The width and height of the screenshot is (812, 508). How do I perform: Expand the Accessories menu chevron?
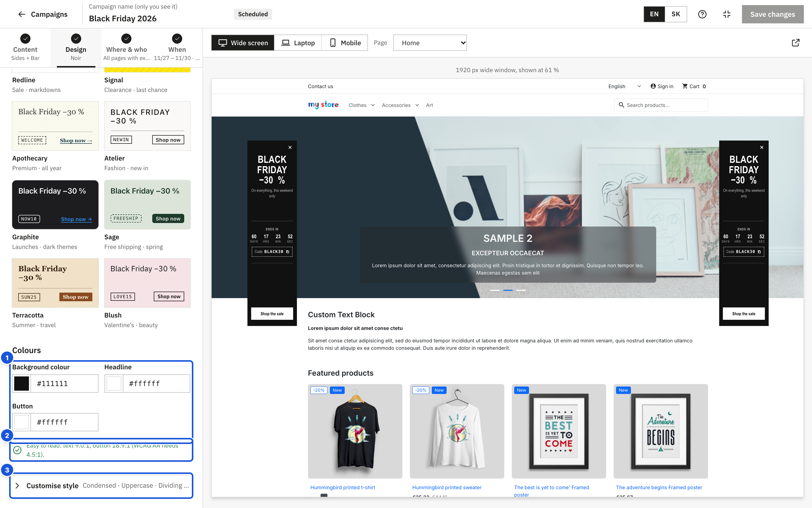[x=417, y=105]
